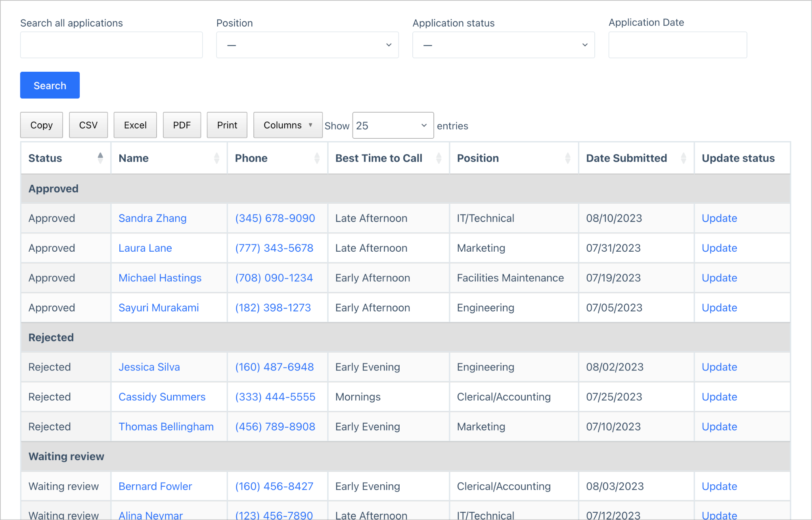Sort table by Status column arrows
Image resolution: width=812 pixels, height=520 pixels.
(x=100, y=158)
